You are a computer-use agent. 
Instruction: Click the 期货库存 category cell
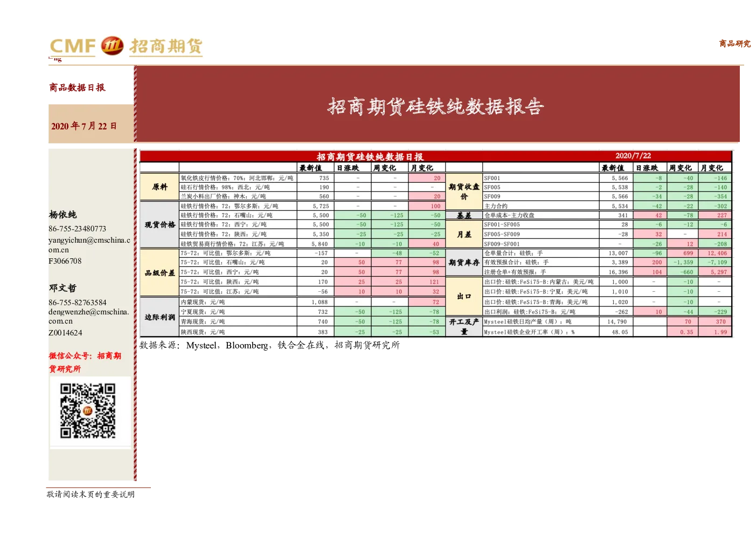464,263
